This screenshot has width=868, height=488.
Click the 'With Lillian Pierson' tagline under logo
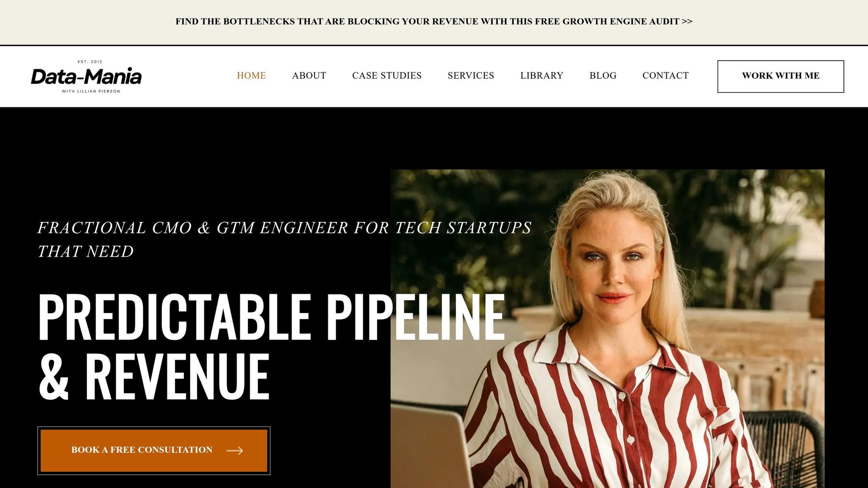tap(91, 91)
